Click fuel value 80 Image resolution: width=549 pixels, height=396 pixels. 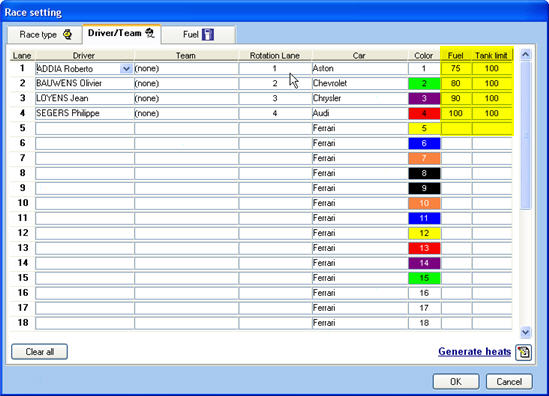coord(456,83)
